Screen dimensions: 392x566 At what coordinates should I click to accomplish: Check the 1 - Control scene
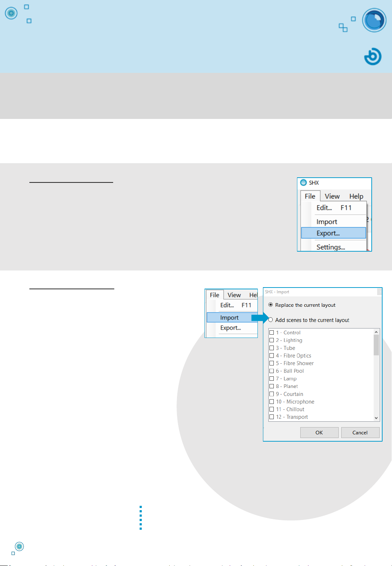click(x=272, y=332)
